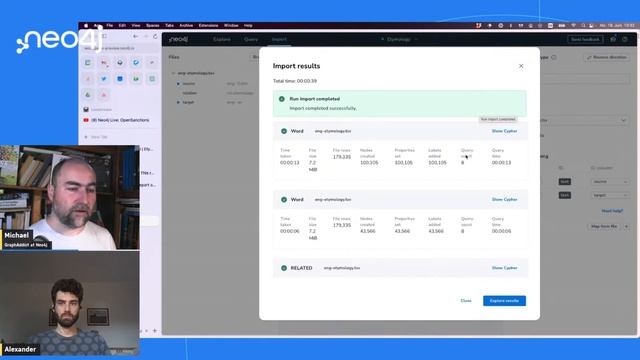The image size is (640, 360).
Task: Open the gift icon in Neo4j header
Action: [x=613, y=40]
